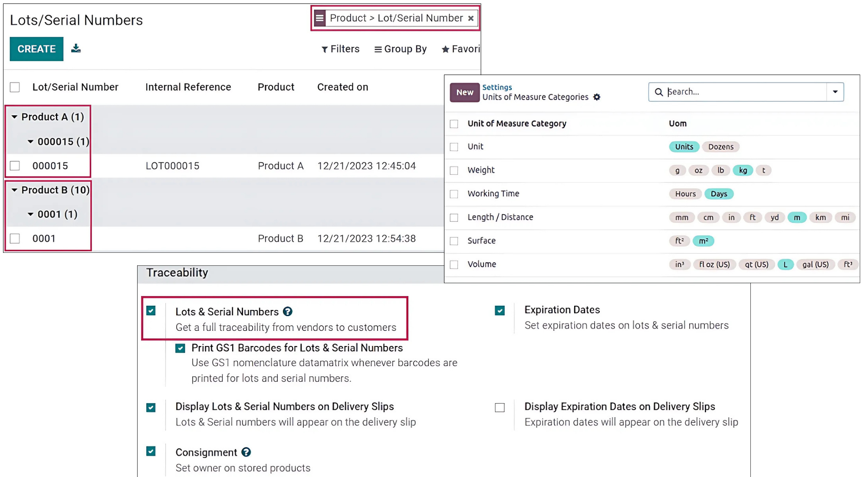Viewport: 868px width, 477px height.
Task: Remove the Product > Lot/Serial Number group filter
Action: [x=470, y=18]
